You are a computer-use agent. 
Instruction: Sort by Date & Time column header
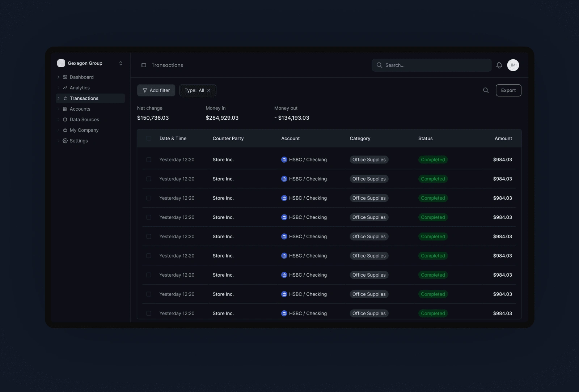point(173,139)
